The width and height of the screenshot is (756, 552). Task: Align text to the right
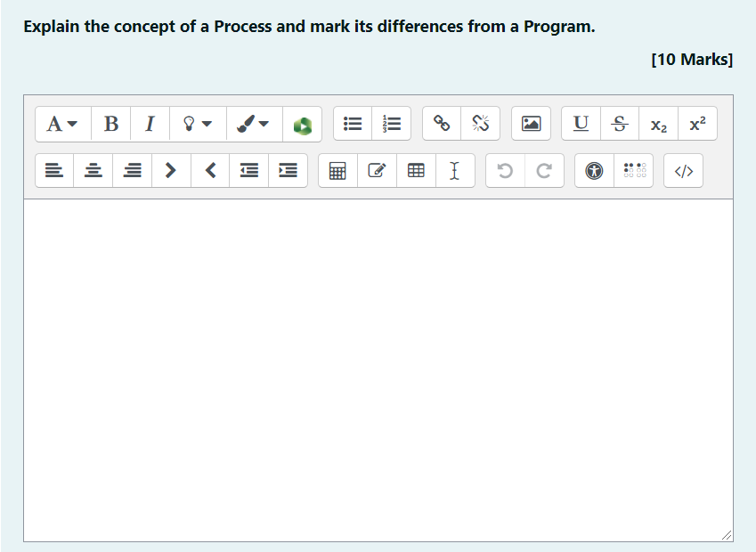[x=132, y=171]
